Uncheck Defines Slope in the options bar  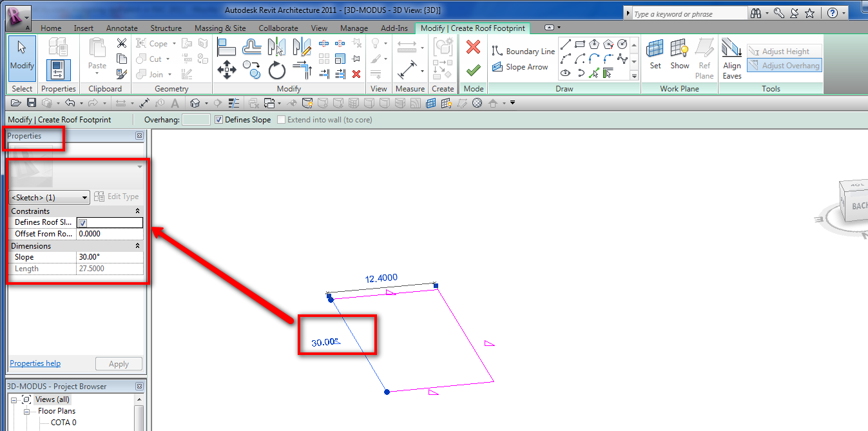(x=218, y=119)
